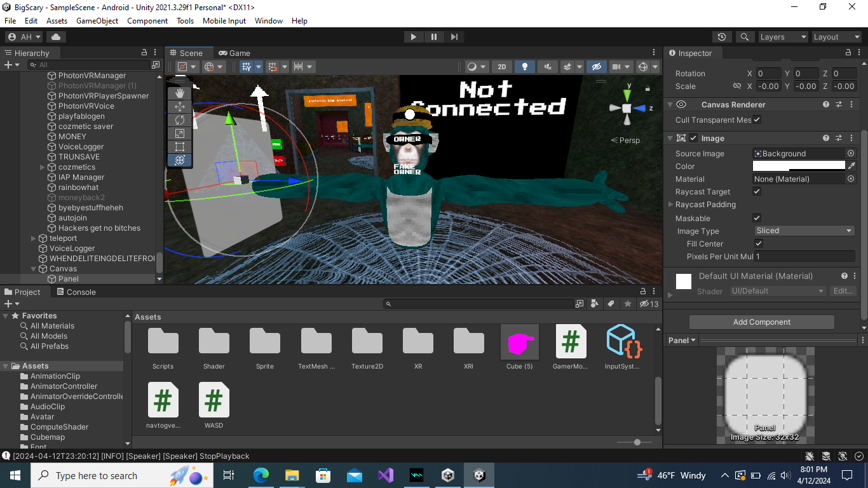Image resolution: width=868 pixels, height=488 pixels.
Task: Open Visual Studio from the taskbar
Action: click(386, 475)
